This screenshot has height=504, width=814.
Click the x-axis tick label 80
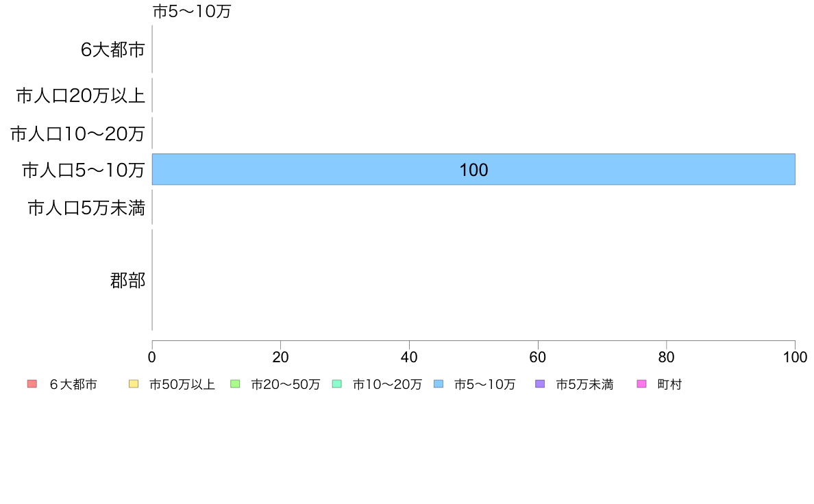tap(667, 357)
